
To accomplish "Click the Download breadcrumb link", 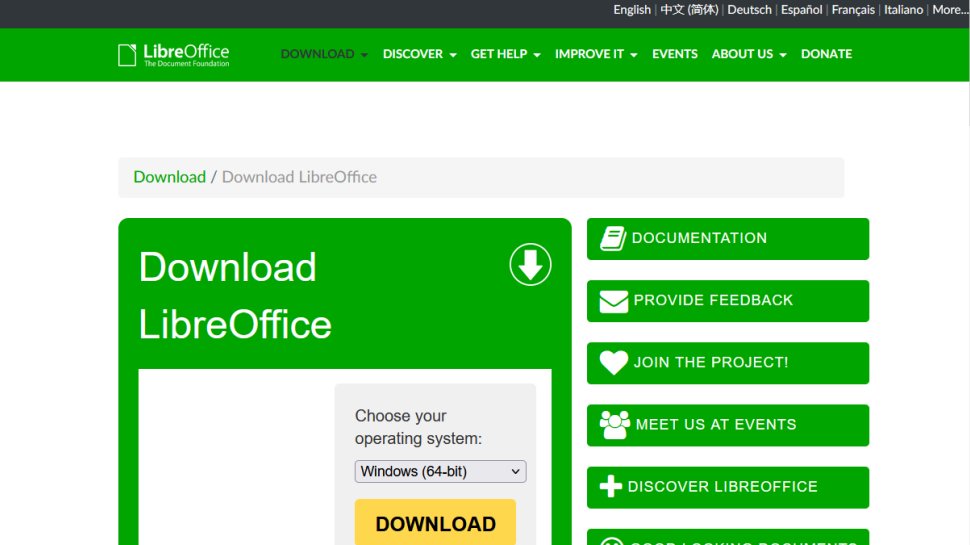I will click(170, 177).
